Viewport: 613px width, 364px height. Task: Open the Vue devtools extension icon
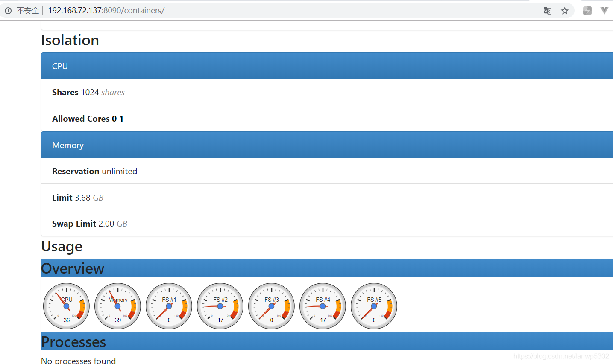click(x=604, y=10)
